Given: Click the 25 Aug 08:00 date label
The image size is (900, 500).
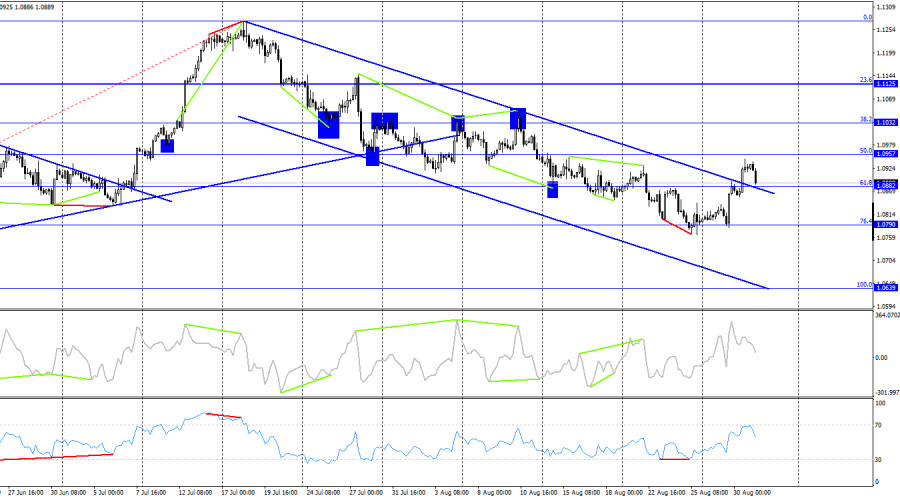Looking at the screenshot, I should (709, 493).
